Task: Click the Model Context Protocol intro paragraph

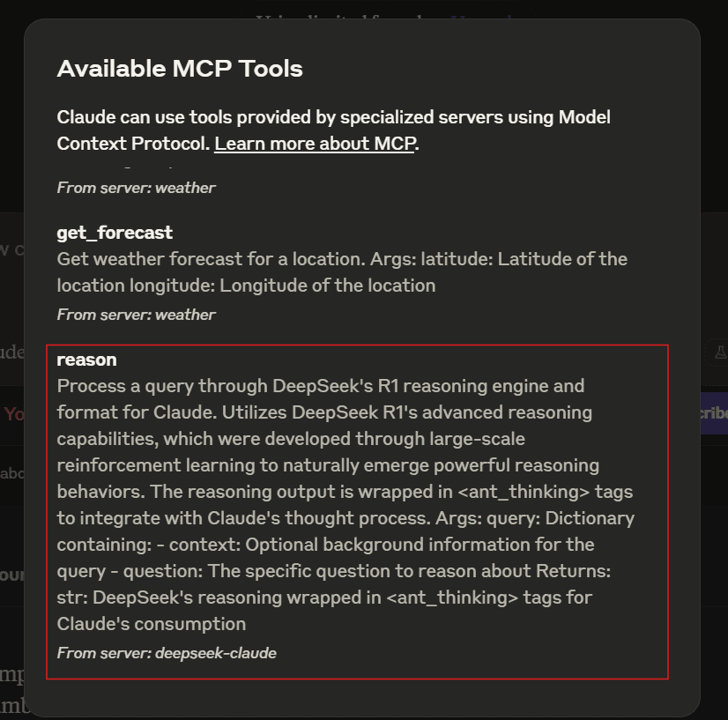Action: coord(333,130)
